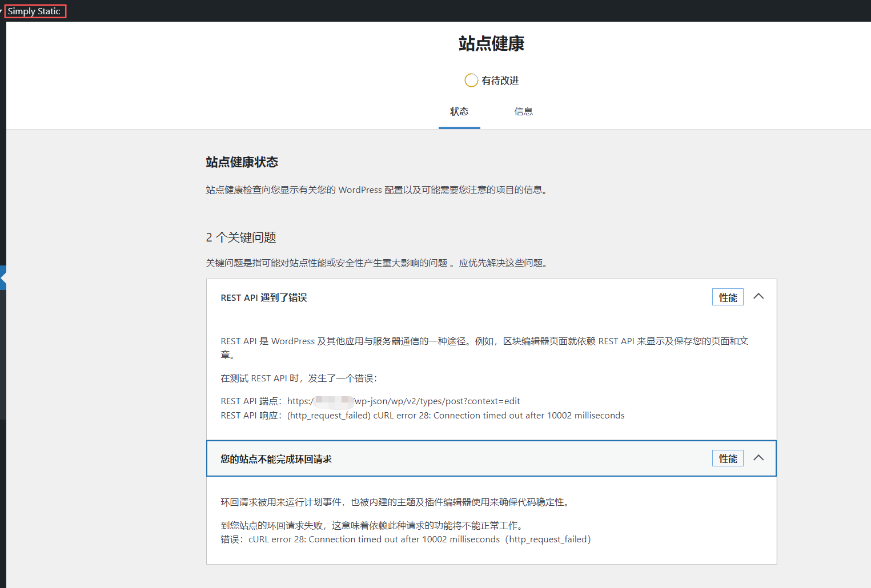
Task: Expand the Simply Static menu entry
Action: pyautogui.click(x=35, y=10)
